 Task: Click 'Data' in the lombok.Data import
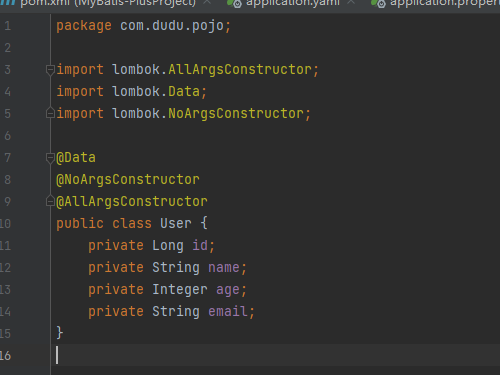(184, 91)
